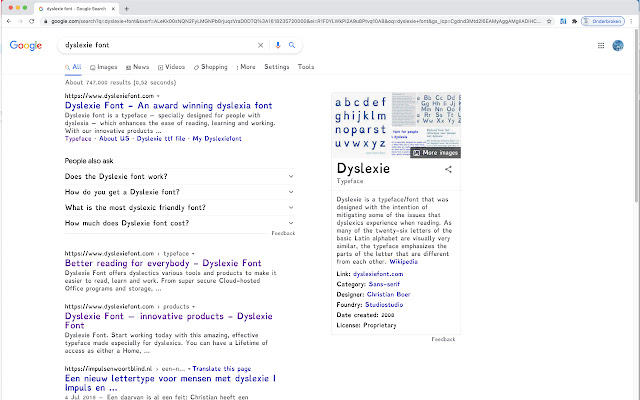Screen dimensions: 640x400
Task: Go to Google home via the logo
Action: 26,45
